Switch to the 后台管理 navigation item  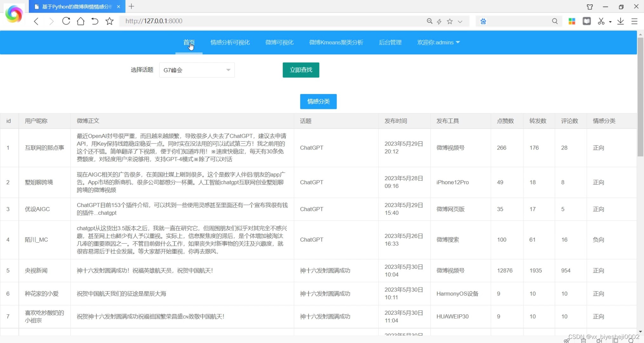(390, 42)
